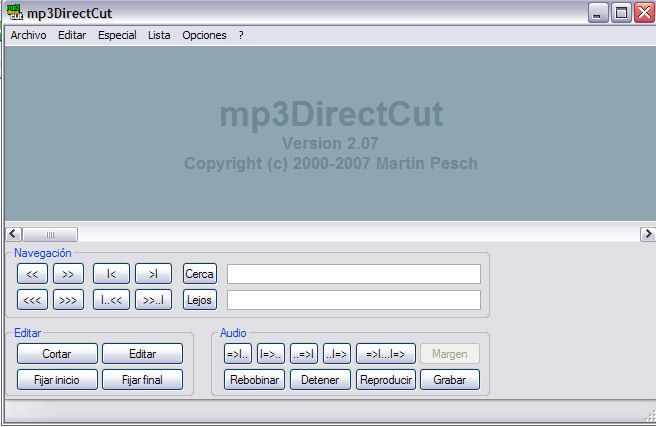The height and width of the screenshot is (427, 656).
Task: Click the Editar button in Editar group
Action: click(142, 354)
